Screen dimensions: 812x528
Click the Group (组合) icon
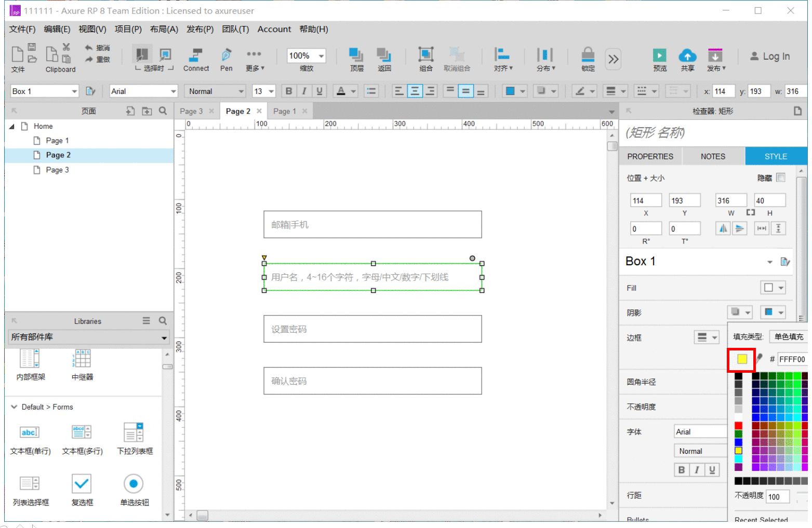(425, 55)
